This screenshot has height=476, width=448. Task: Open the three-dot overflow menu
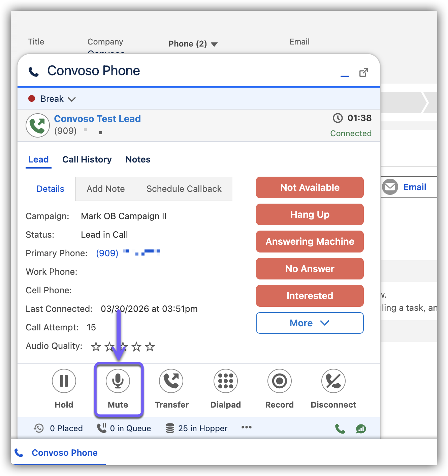click(246, 427)
